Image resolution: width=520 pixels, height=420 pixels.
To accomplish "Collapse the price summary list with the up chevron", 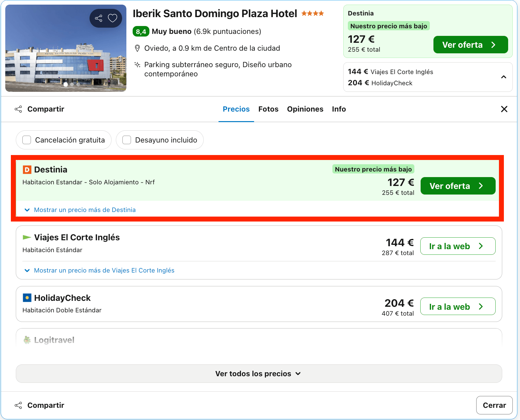I will click(504, 77).
